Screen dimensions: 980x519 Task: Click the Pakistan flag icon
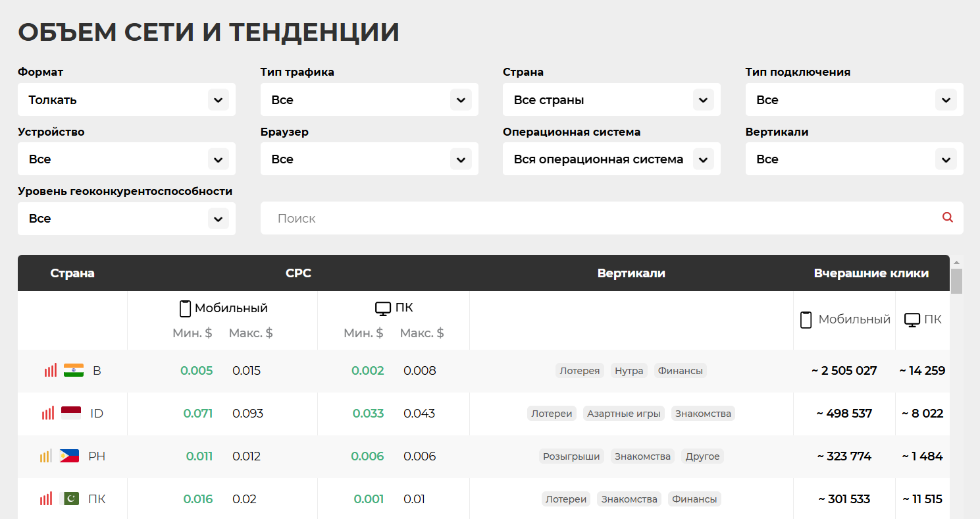pyautogui.click(x=69, y=499)
